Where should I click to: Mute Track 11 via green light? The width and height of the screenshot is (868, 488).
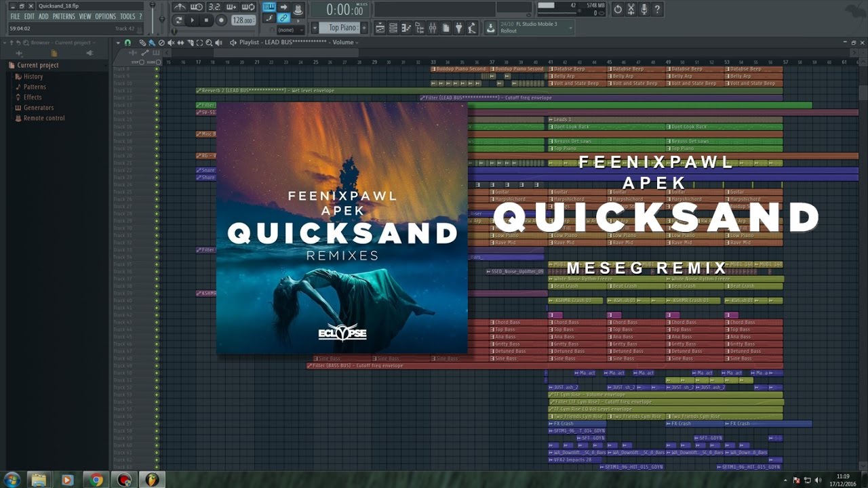157,91
